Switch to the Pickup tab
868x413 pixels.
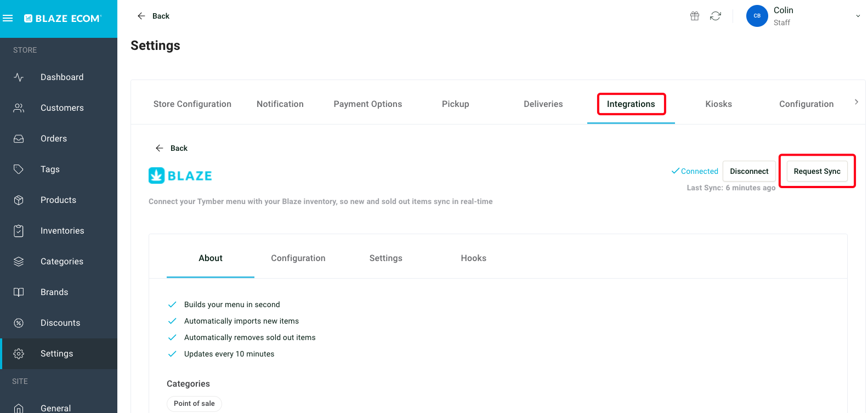pos(456,104)
